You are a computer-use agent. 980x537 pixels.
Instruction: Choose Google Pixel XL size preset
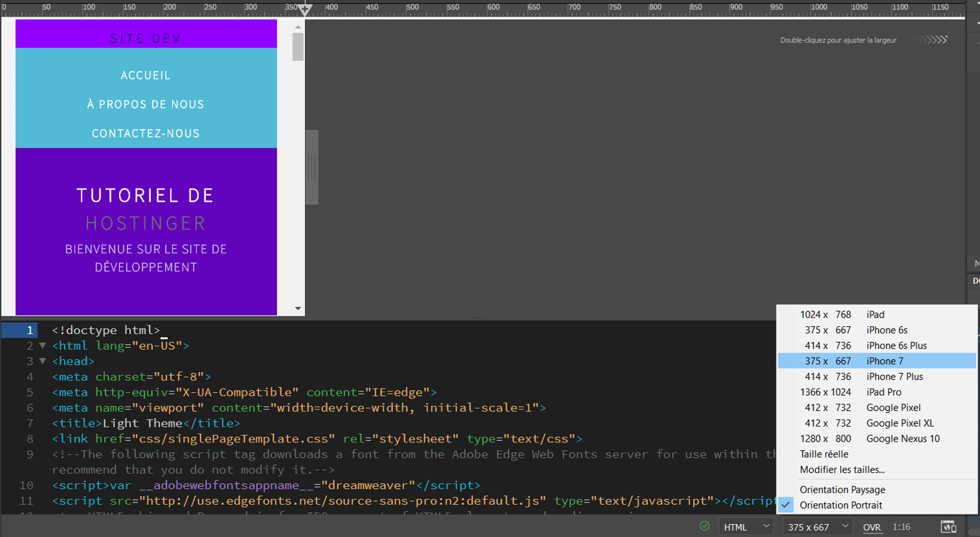877,423
